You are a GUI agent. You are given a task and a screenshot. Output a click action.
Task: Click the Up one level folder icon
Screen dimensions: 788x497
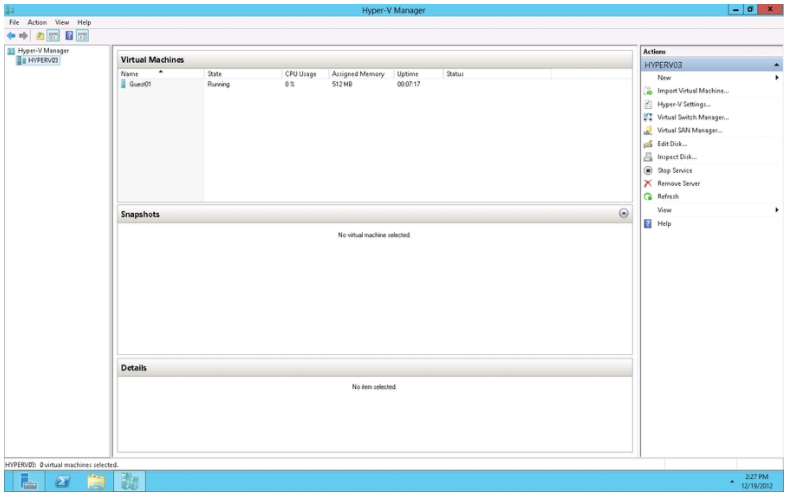point(40,36)
